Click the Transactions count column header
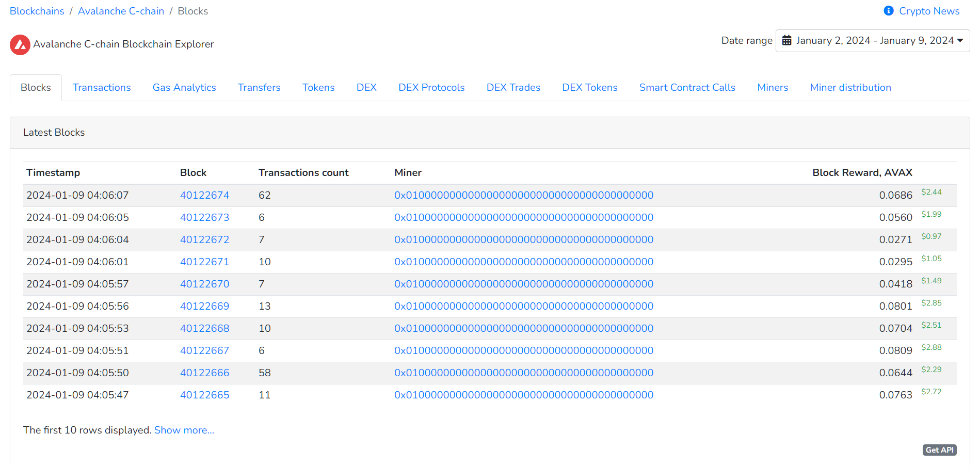The image size is (980, 466). [x=303, y=173]
